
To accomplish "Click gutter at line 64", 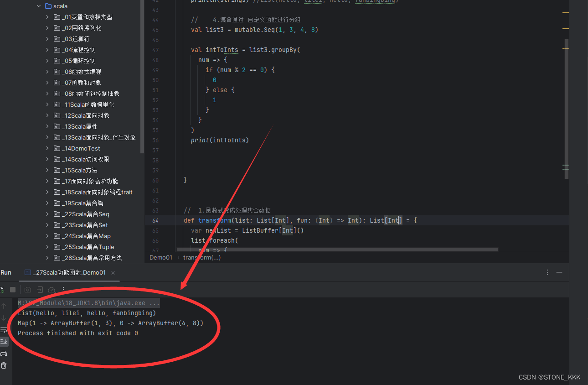I will tap(156, 220).
